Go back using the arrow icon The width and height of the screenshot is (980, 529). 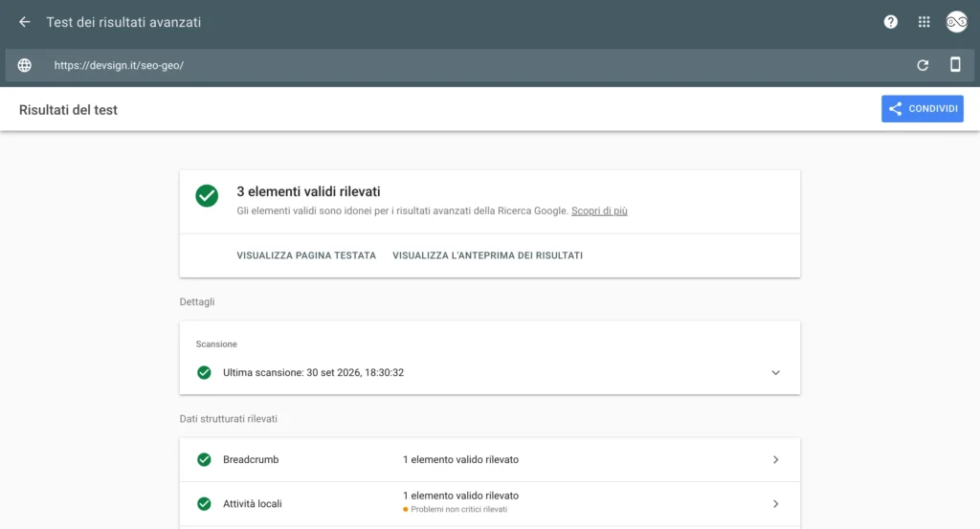(x=24, y=22)
